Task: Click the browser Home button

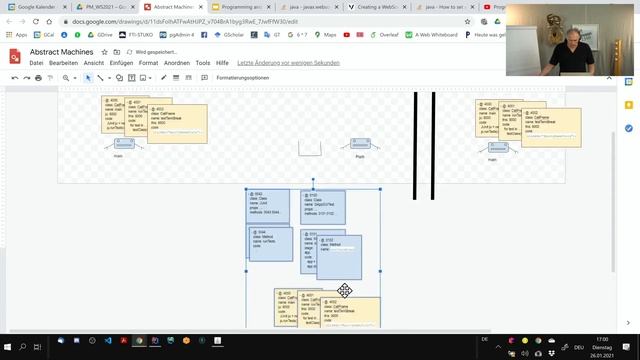Action: (49, 21)
